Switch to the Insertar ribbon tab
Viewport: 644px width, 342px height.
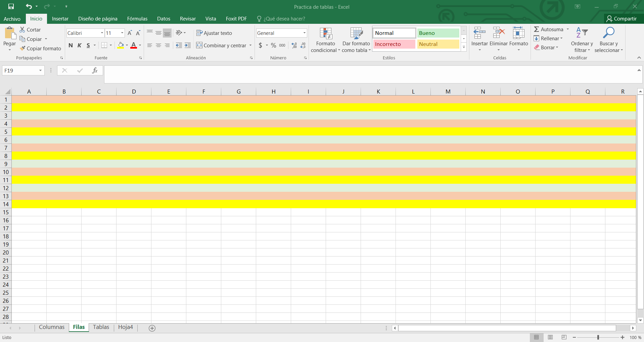coord(60,19)
